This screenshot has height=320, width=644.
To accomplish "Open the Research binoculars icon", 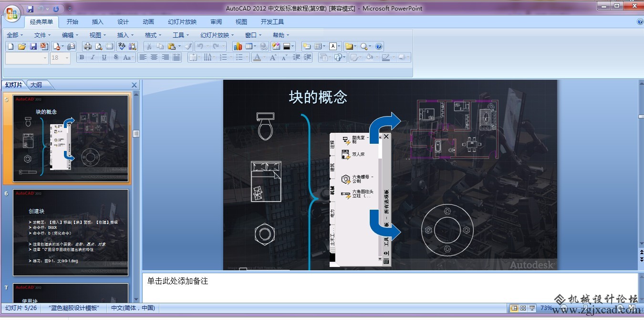I will pos(133,46).
